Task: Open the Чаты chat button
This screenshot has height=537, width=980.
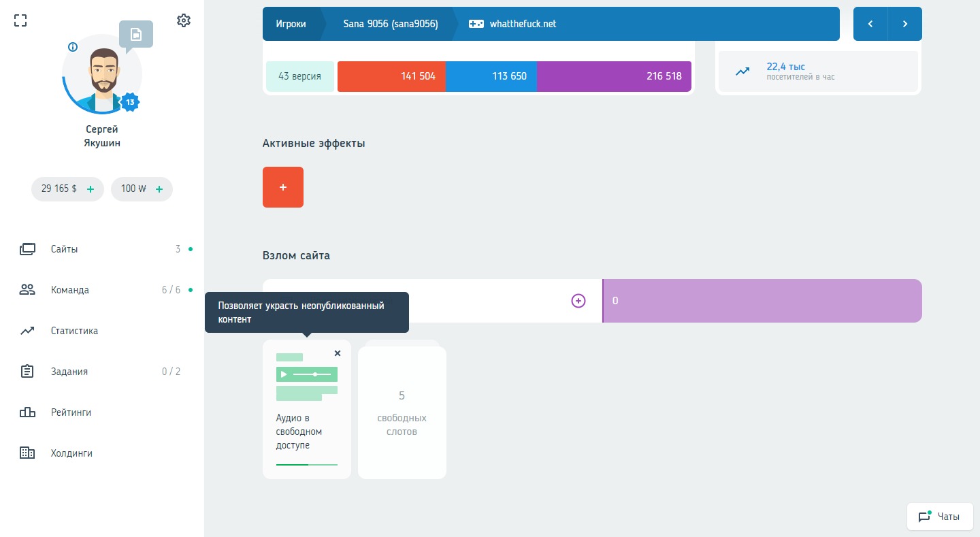Action: tap(940, 517)
